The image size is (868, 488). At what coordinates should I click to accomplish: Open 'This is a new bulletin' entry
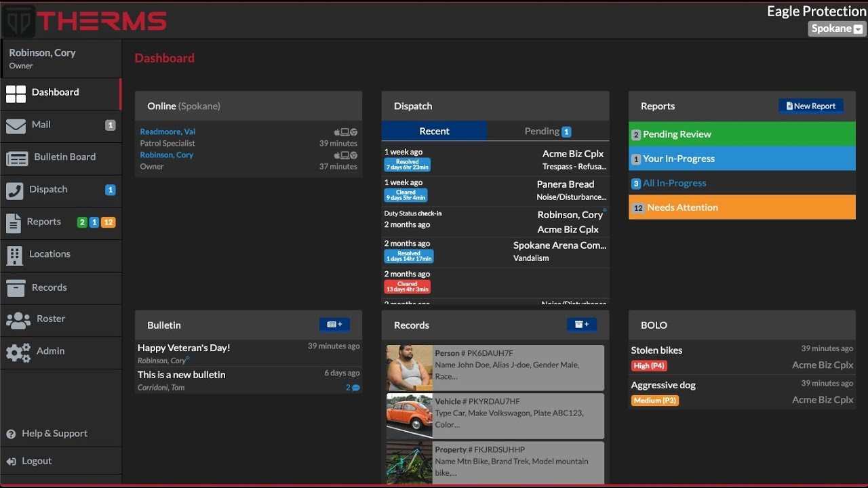[181, 375]
